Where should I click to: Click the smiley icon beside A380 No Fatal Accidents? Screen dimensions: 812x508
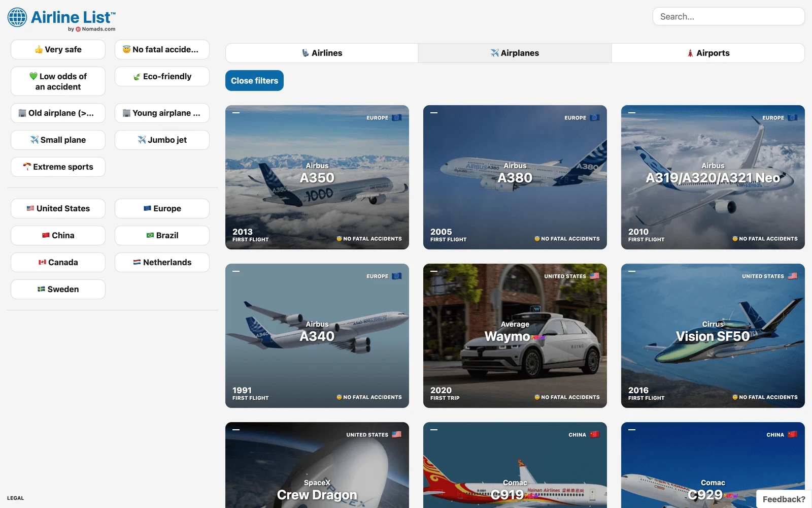click(x=537, y=239)
